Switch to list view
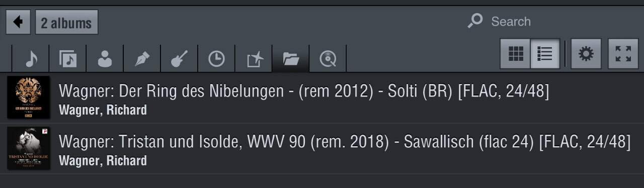Image resolution: width=644 pixels, height=188 pixels. pyautogui.click(x=545, y=53)
